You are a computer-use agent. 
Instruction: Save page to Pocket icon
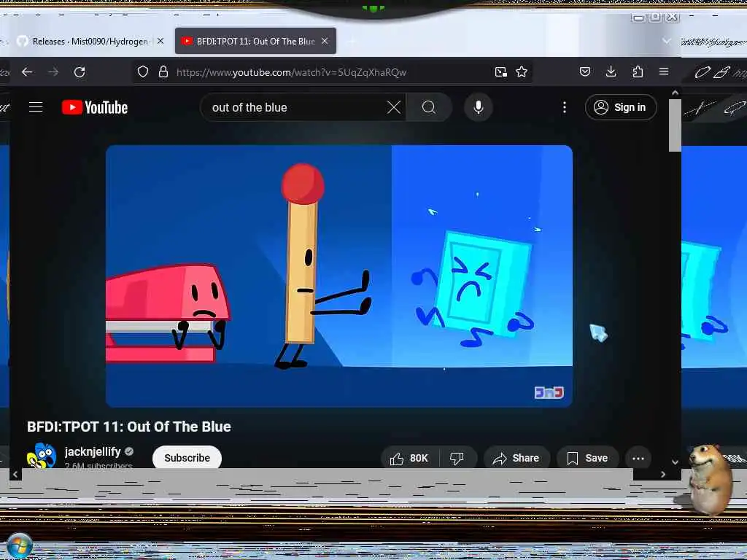585,72
